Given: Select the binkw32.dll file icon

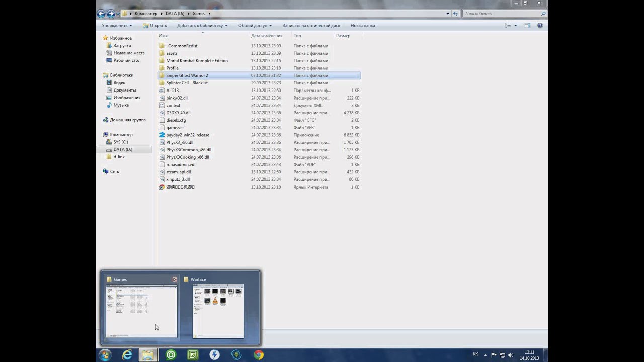Looking at the screenshot, I should tap(162, 98).
